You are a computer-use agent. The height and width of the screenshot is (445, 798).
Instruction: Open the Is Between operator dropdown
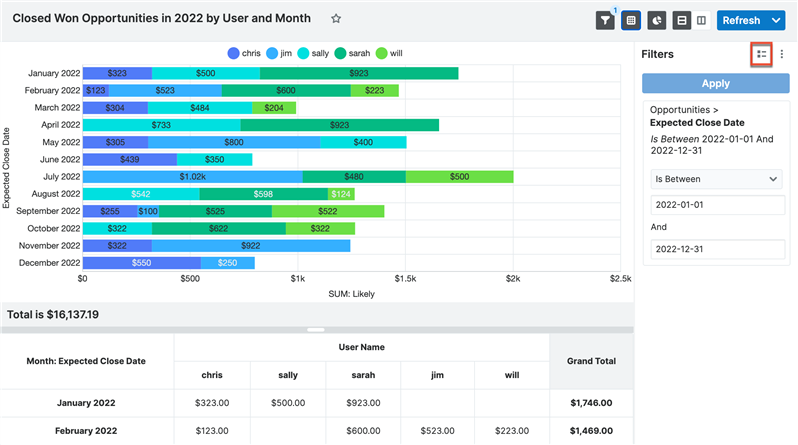pos(716,179)
